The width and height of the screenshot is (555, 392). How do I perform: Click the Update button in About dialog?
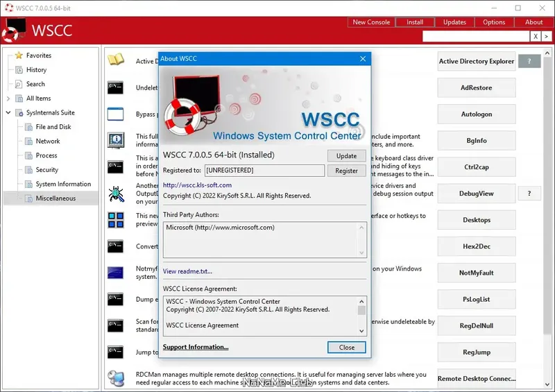(x=346, y=156)
